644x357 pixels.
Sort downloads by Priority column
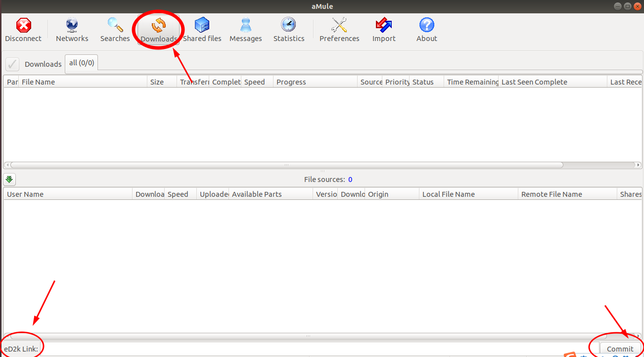396,82
